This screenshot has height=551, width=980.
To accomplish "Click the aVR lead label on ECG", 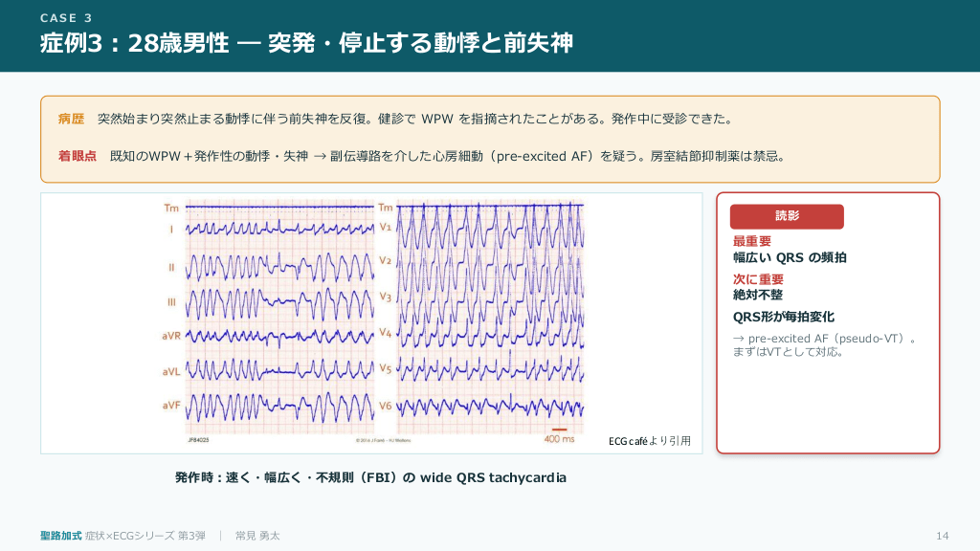I will point(171,336).
